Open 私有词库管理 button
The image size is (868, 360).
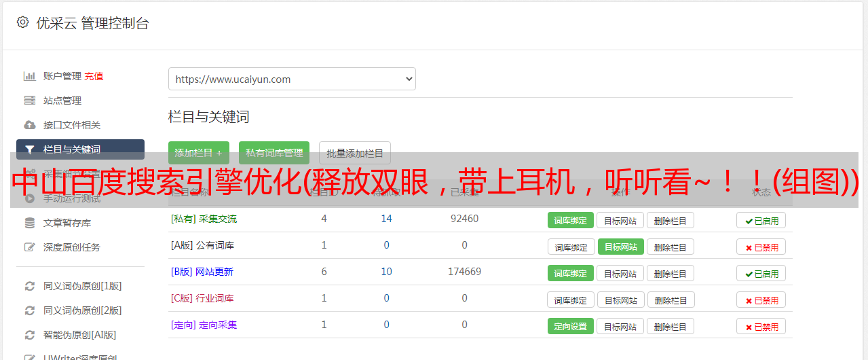tap(274, 153)
